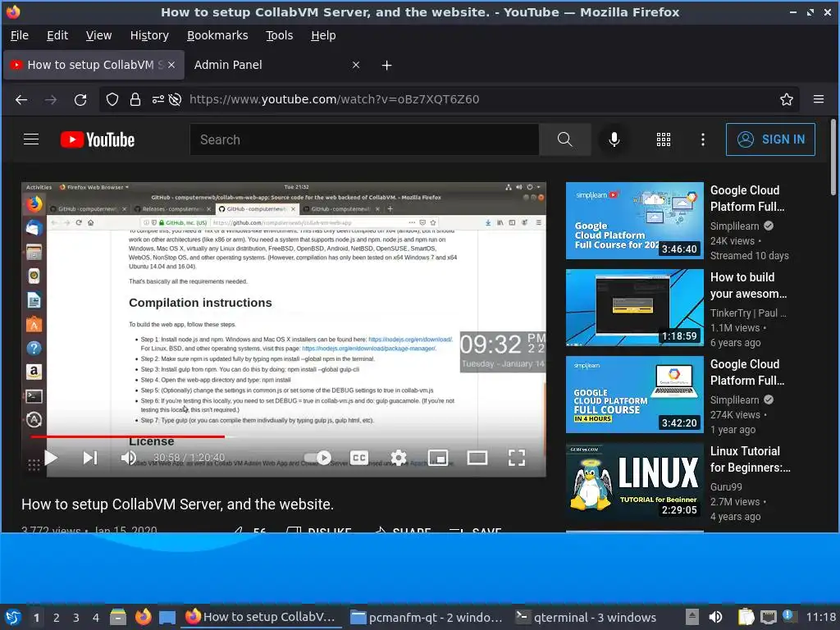Launch the file manager taskbar shortcut

click(118, 617)
